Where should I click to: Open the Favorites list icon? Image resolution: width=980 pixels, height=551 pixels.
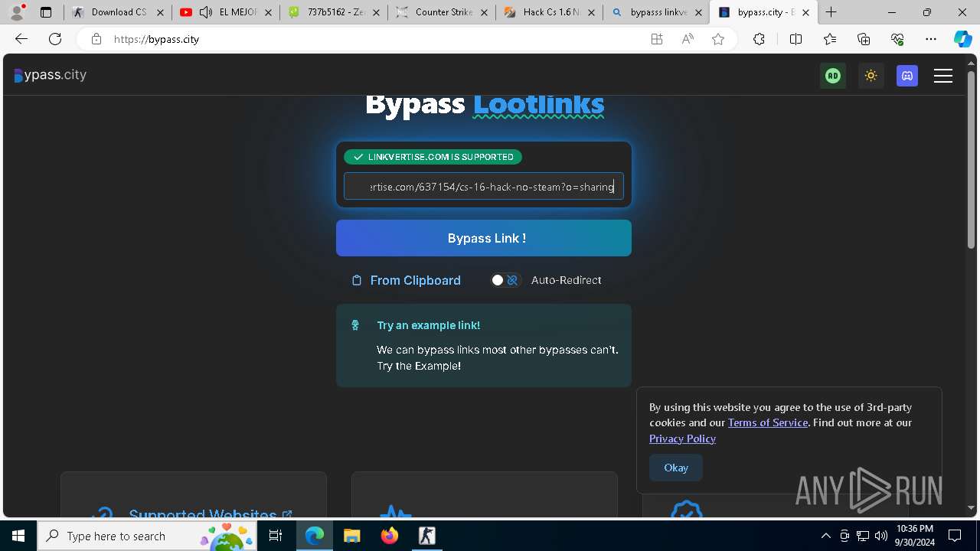click(830, 39)
